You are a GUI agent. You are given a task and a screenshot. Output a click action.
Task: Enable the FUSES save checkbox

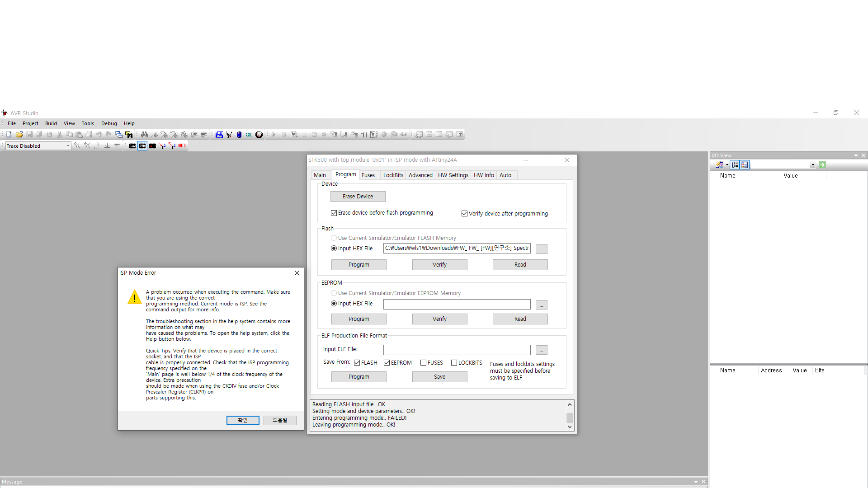[x=424, y=363]
